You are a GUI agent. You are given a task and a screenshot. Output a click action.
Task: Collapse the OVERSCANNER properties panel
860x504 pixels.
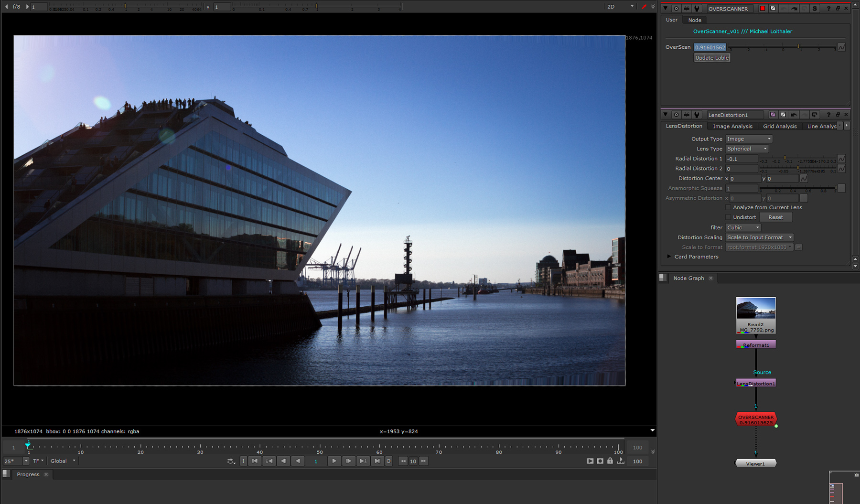point(665,9)
